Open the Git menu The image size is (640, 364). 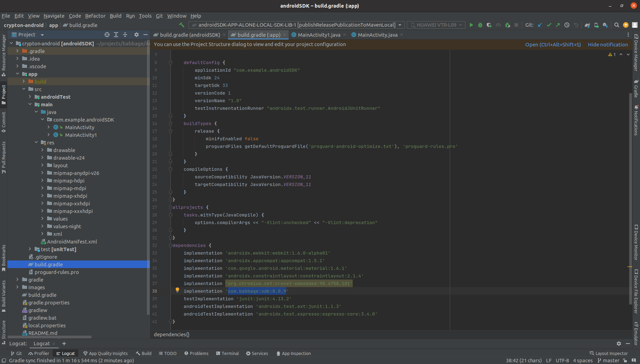[x=159, y=16]
